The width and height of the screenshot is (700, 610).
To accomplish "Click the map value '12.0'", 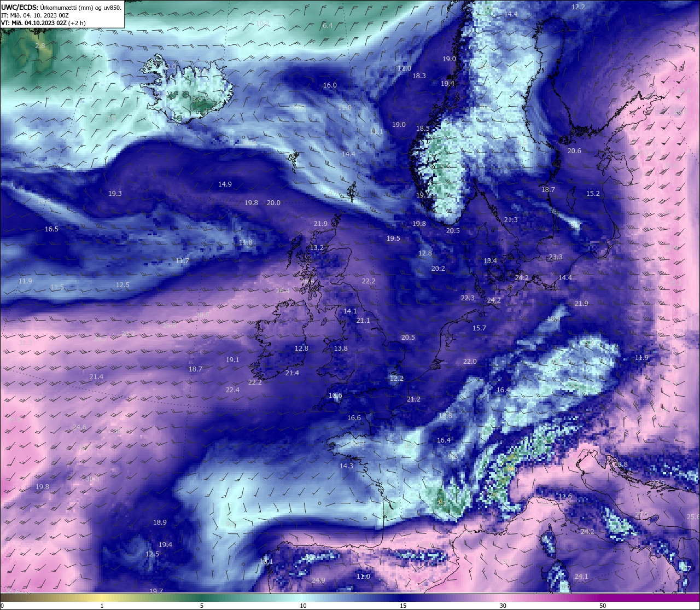I will (404, 68).
